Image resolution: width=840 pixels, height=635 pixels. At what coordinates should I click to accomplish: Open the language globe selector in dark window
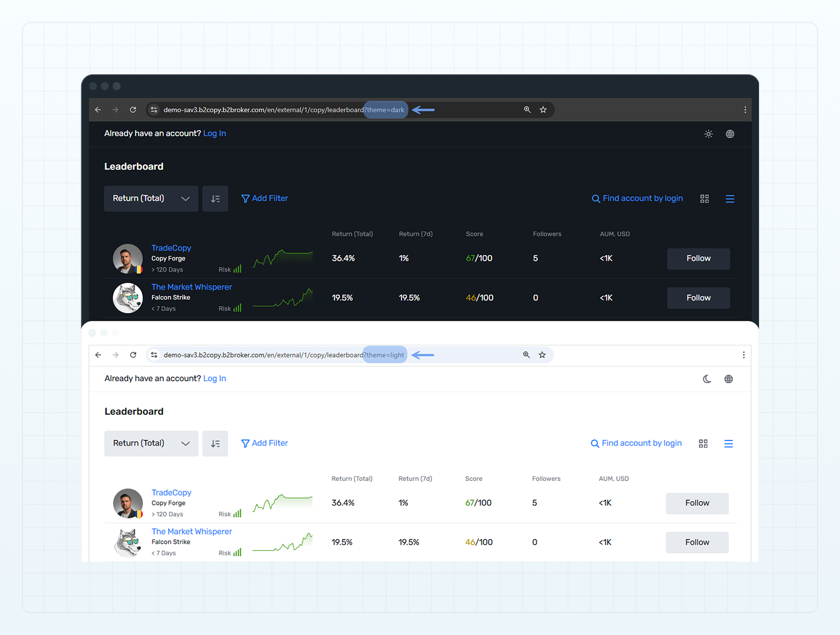click(x=730, y=134)
